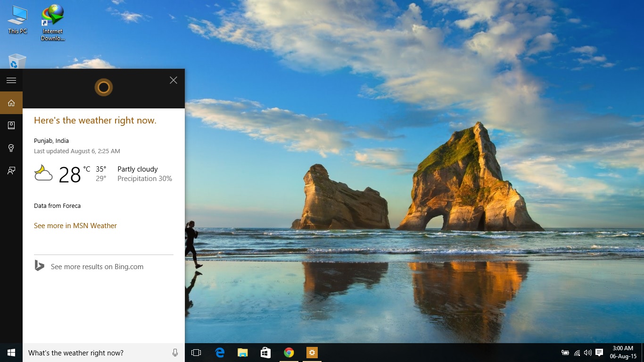644x362 pixels.
Task: Select This PC desktop icon
Action: coord(18,20)
